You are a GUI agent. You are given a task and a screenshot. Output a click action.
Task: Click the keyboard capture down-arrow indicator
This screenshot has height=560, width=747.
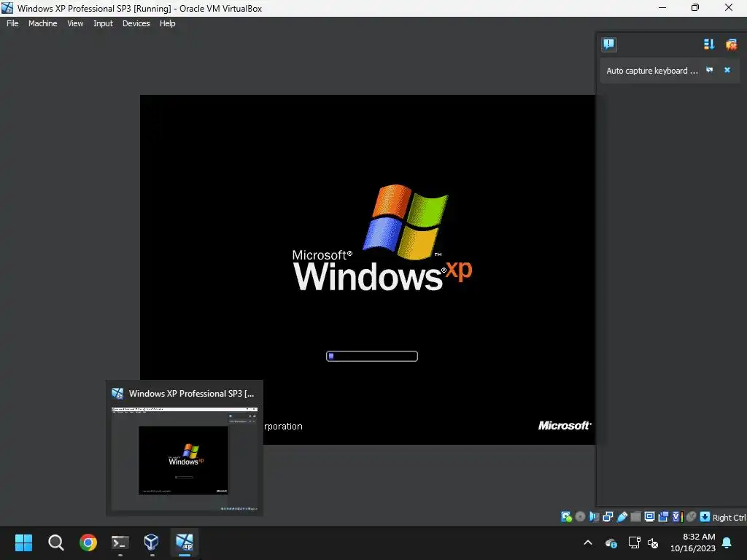(x=705, y=517)
